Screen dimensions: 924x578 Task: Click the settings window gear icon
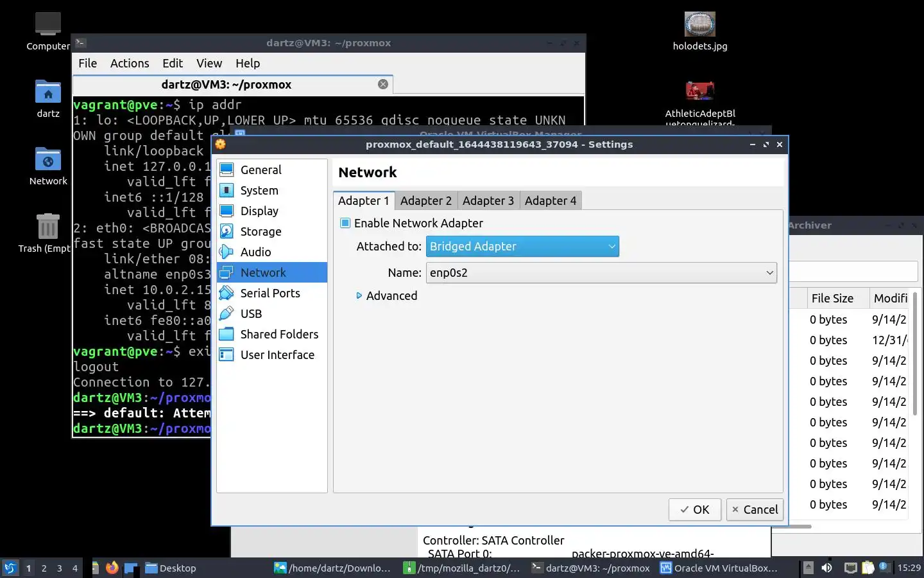click(x=221, y=144)
